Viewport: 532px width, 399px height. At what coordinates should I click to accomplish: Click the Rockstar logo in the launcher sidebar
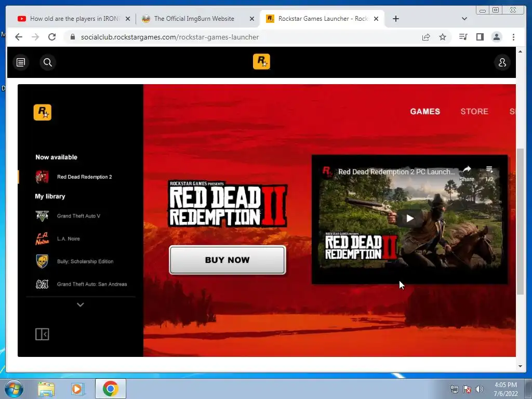(x=43, y=112)
